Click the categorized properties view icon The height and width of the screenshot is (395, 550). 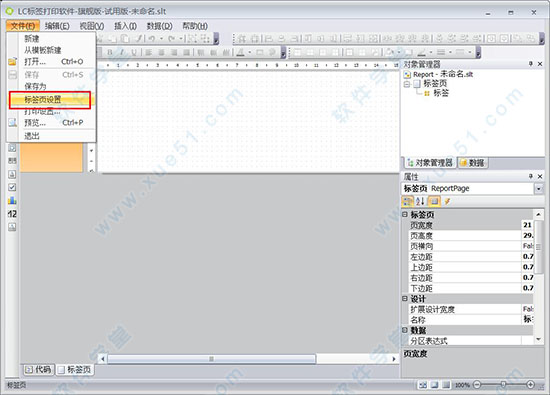pos(408,201)
